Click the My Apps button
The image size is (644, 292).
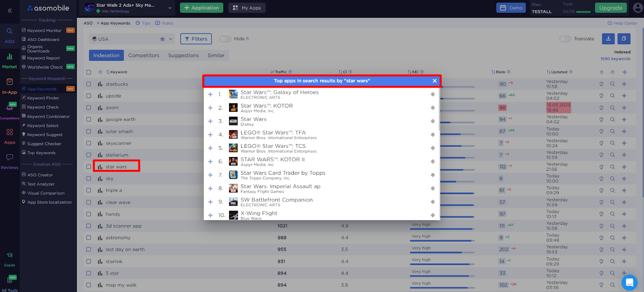[247, 8]
